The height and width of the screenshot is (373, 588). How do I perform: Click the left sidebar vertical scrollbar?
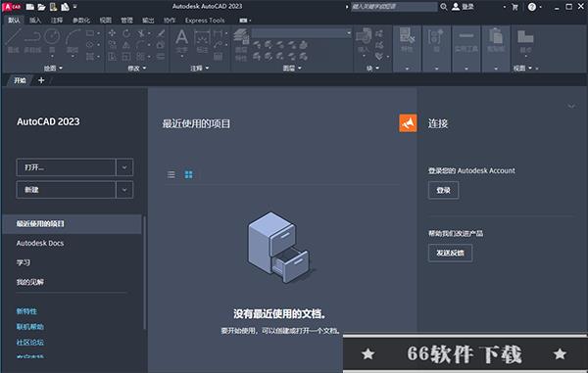144,272
